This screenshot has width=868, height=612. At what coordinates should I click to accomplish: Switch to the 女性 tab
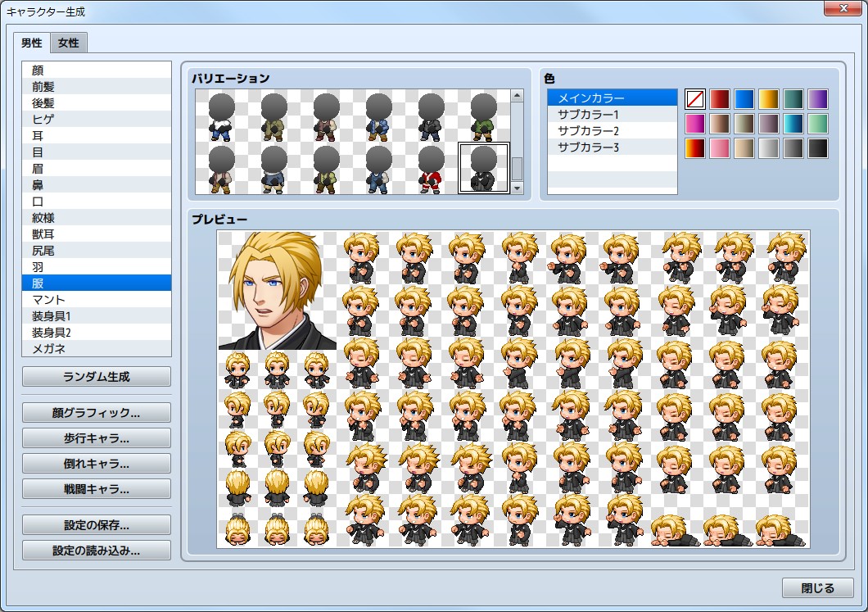69,43
